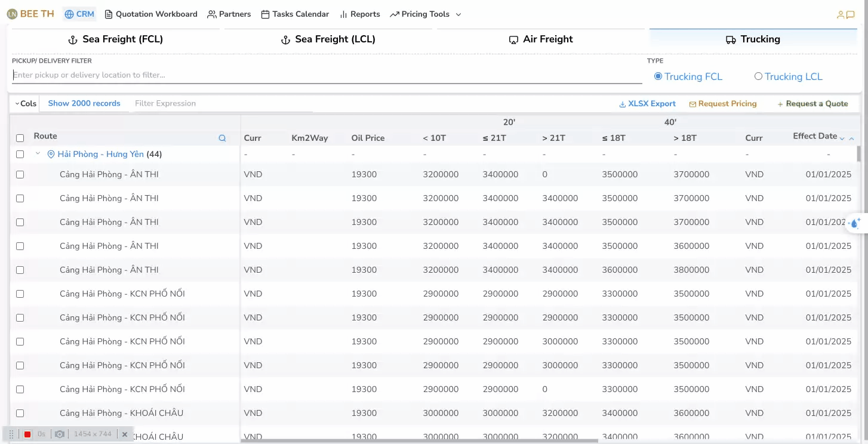This screenshot has height=444, width=868.
Task: Click the floating water drop assistant icon
Action: pyautogui.click(x=855, y=223)
